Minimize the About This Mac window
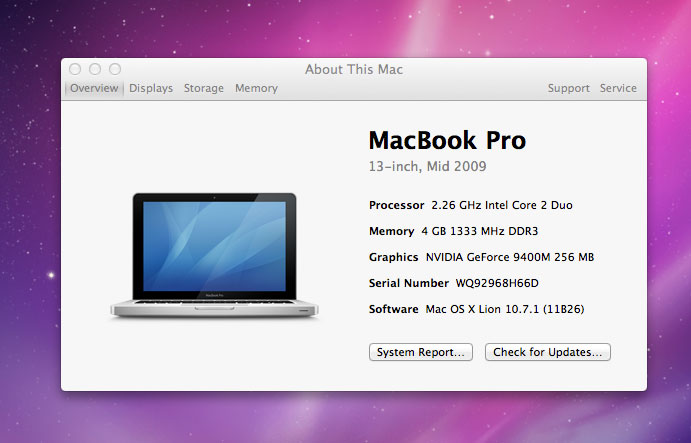The height and width of the screenshot is (443, 691). [95, 69]
